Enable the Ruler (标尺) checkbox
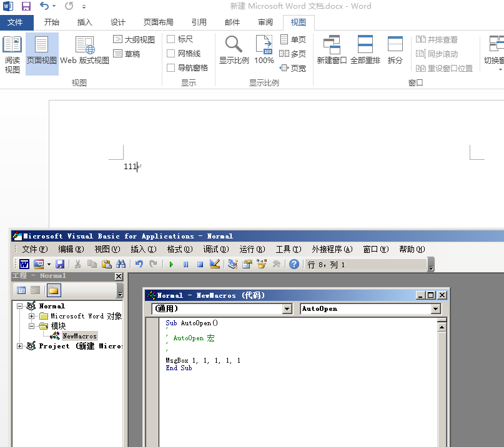The image size is (504, 447). pyautogui.click(x=171, y=39)
